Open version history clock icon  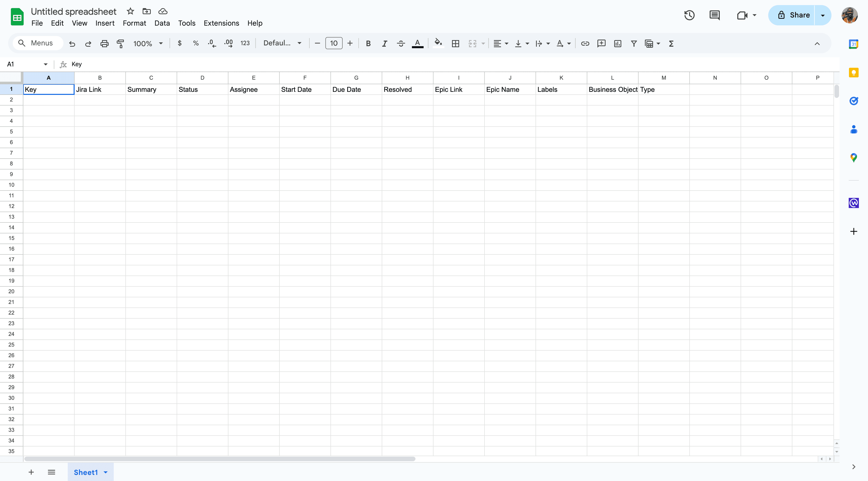689,15
